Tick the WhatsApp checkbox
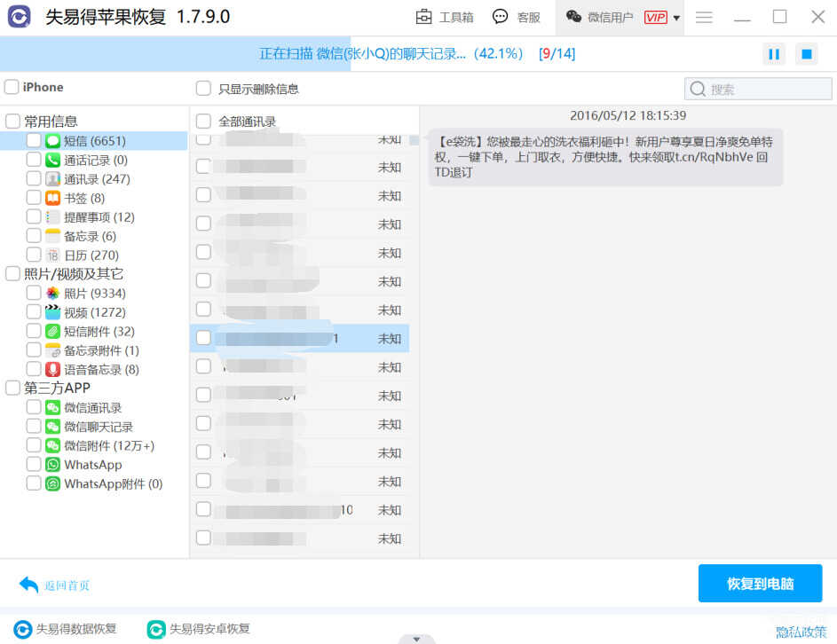The width and height of the screenshot is (837, 644). click(x=34, y=464)
